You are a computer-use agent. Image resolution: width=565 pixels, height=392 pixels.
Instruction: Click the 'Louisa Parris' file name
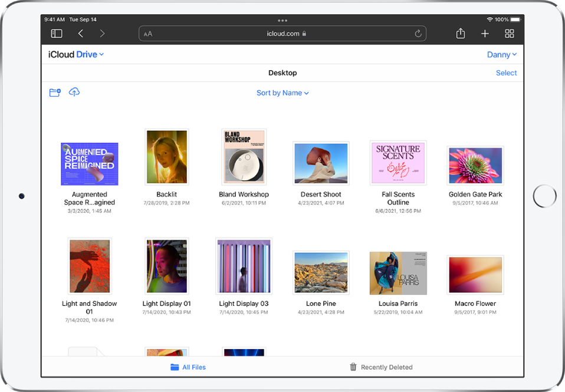point(398,304)
